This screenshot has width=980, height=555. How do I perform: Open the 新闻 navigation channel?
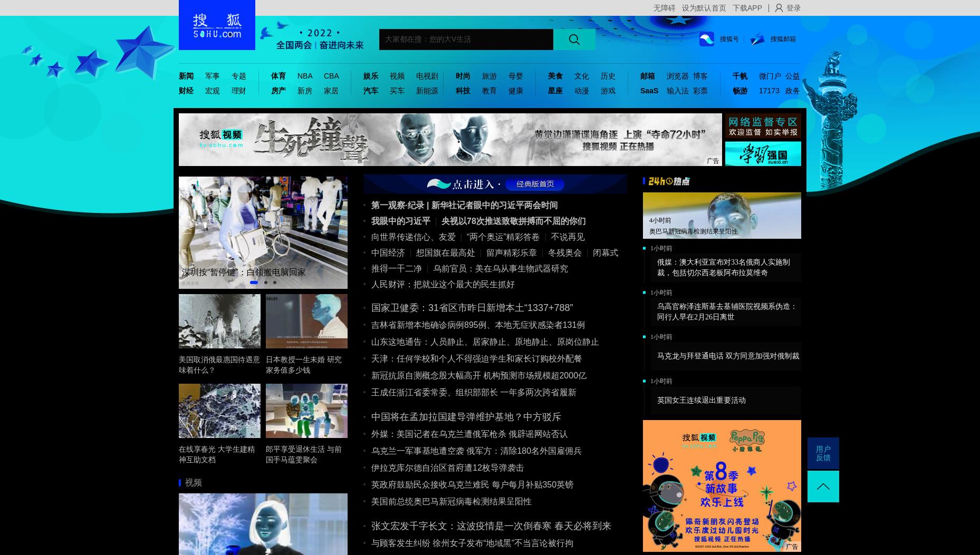point(186,76)
